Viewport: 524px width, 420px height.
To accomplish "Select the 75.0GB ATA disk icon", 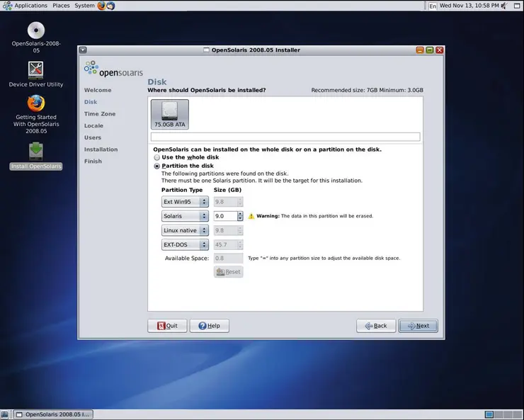I will click(x=169, y=113).
